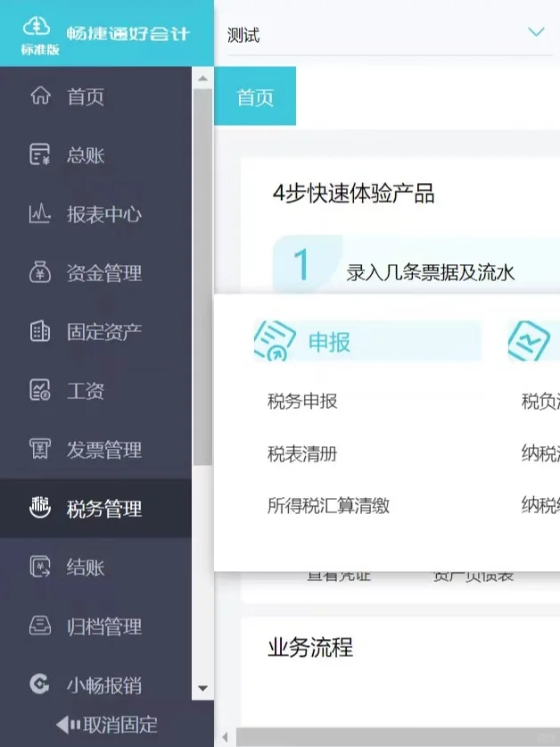Click the 申报 document icon in the popup
The width and height of the screenshot is (560, 747).
pyautogui.click(x=275, y=340)
